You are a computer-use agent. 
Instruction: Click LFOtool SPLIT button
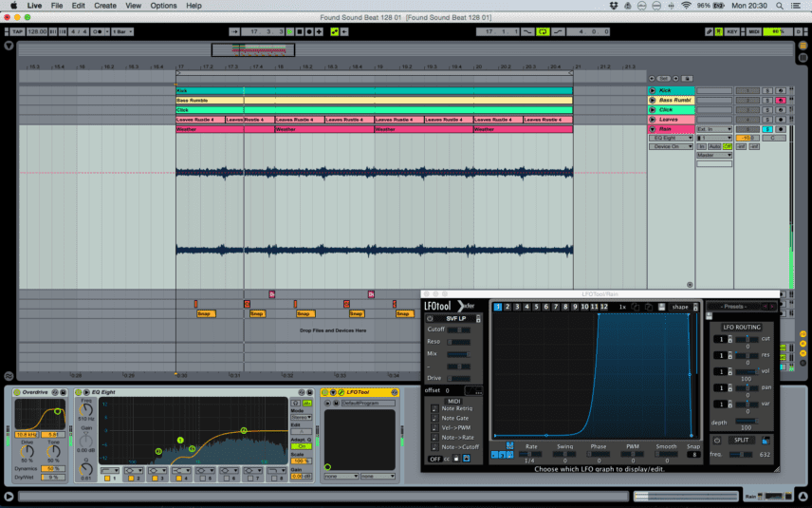point(741,440)
